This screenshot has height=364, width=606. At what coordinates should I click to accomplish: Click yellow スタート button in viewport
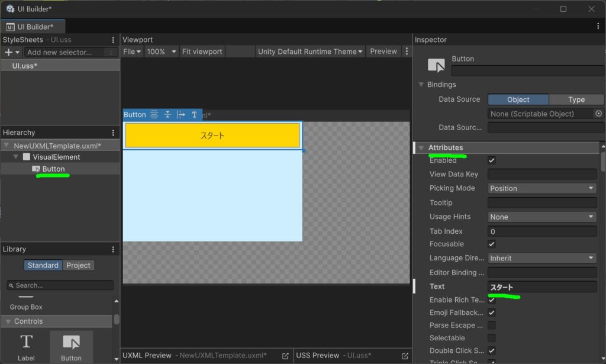[212, 136]
